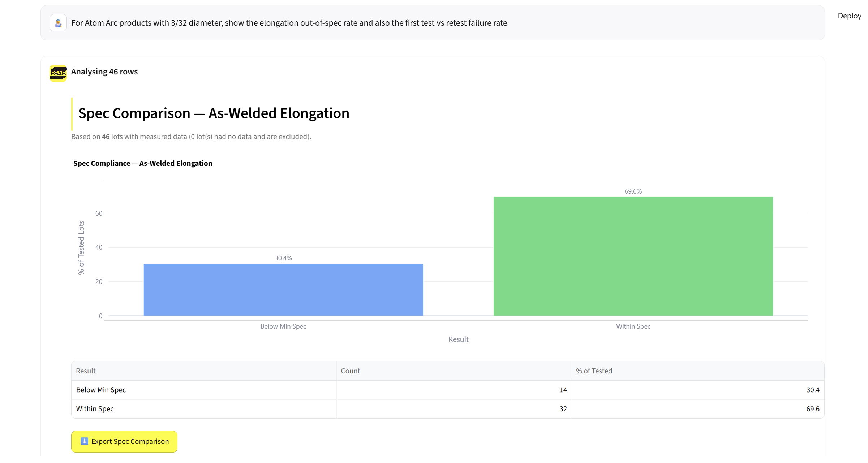
Task: Click the 30.4 percent table cell
Action: pos(698,390)
